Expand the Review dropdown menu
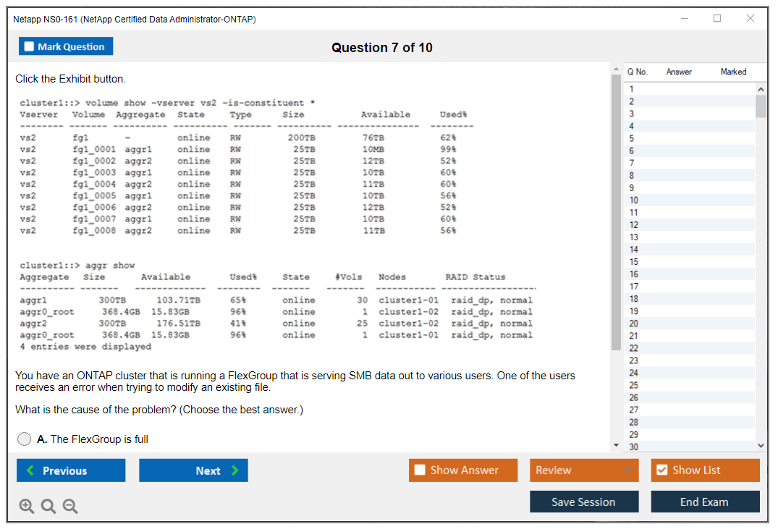Screen dimensions: 778x532 [x=627, y=470]
